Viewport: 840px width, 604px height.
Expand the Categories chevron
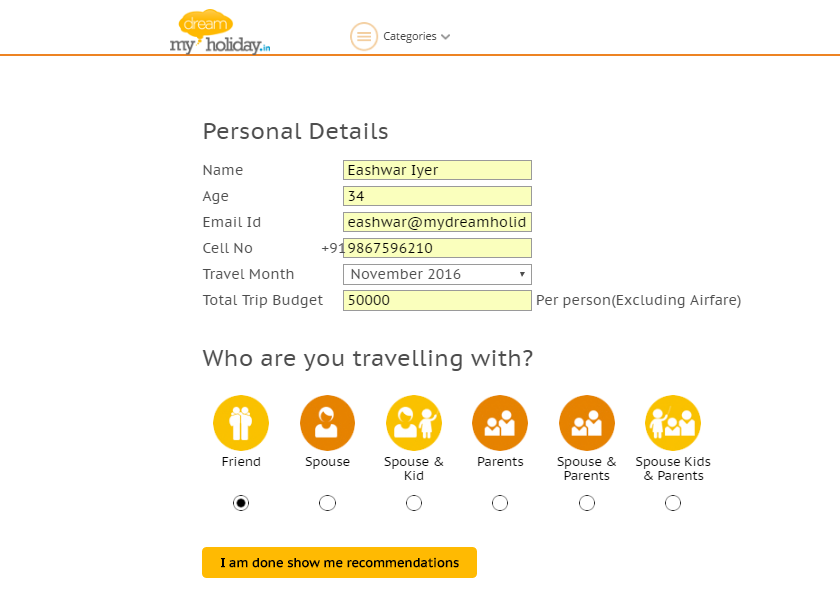coord(446,36)
